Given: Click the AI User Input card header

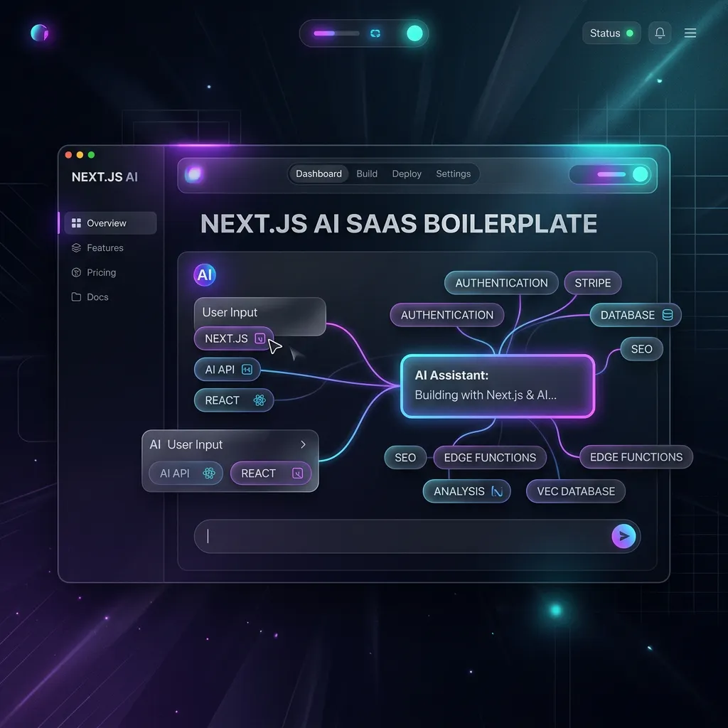Looking at the screenshot, I should (230, 445).
